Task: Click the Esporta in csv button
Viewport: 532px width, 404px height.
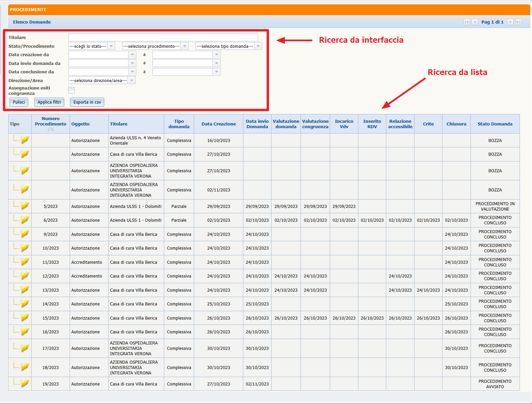Action: pos(87,102)
